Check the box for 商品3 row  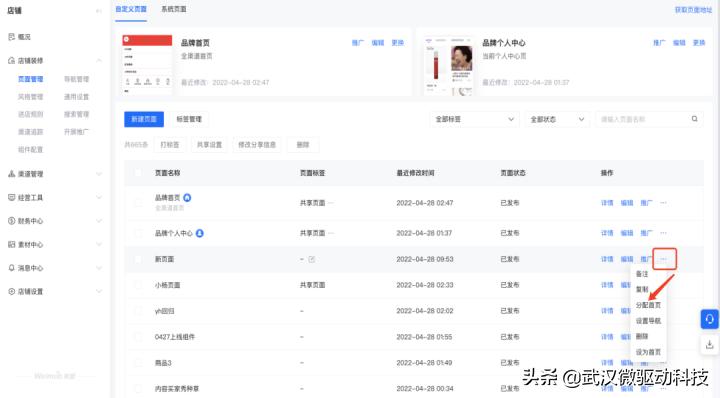[x=138, y=363]
